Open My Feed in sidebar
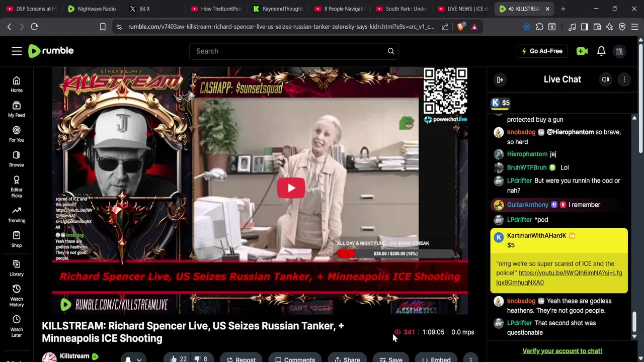 (x=17, y=110)
